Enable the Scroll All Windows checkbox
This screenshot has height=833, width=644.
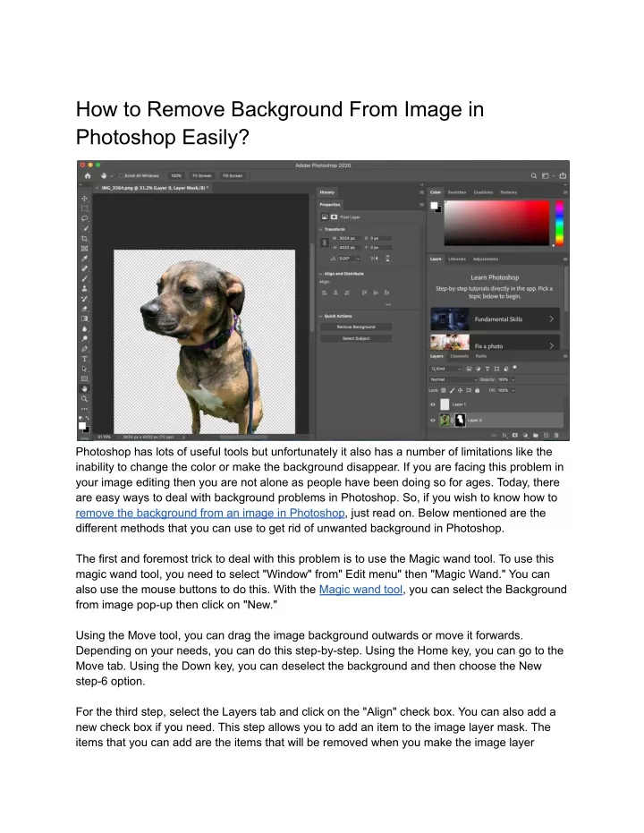click(121, 176)
